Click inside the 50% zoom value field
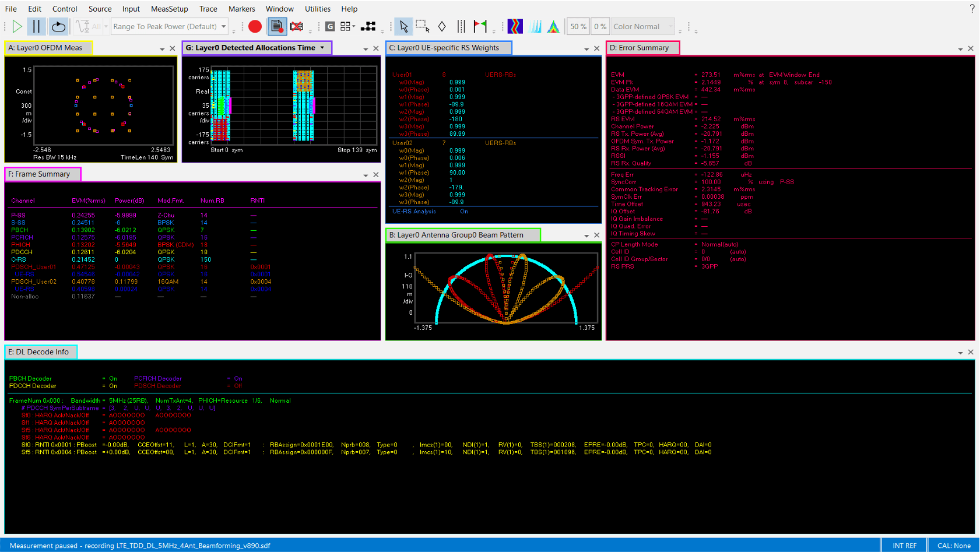 (578, 26)
